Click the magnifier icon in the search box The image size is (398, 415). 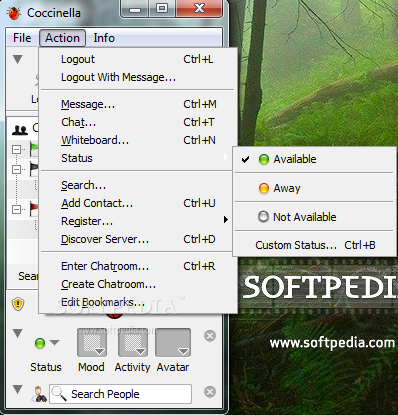(x=59, y=394)
